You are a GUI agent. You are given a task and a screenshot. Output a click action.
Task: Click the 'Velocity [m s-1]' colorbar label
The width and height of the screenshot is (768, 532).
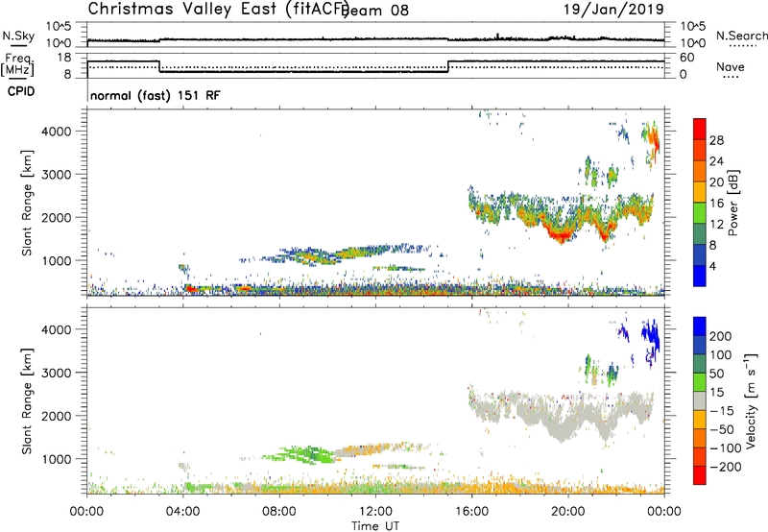751,401
